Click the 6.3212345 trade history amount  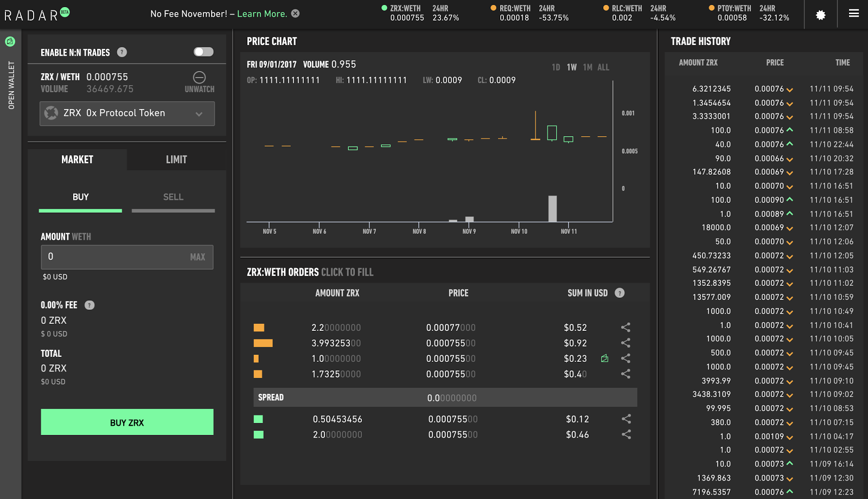711,88
